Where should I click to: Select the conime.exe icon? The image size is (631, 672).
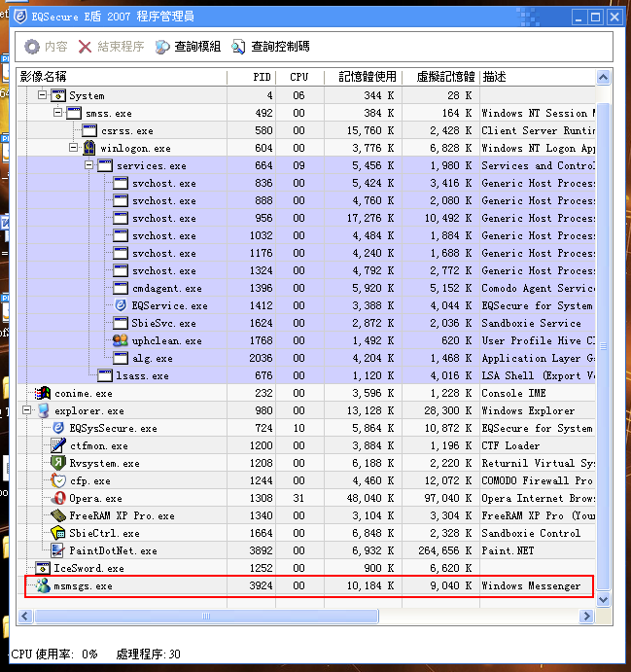coord(43,393)
